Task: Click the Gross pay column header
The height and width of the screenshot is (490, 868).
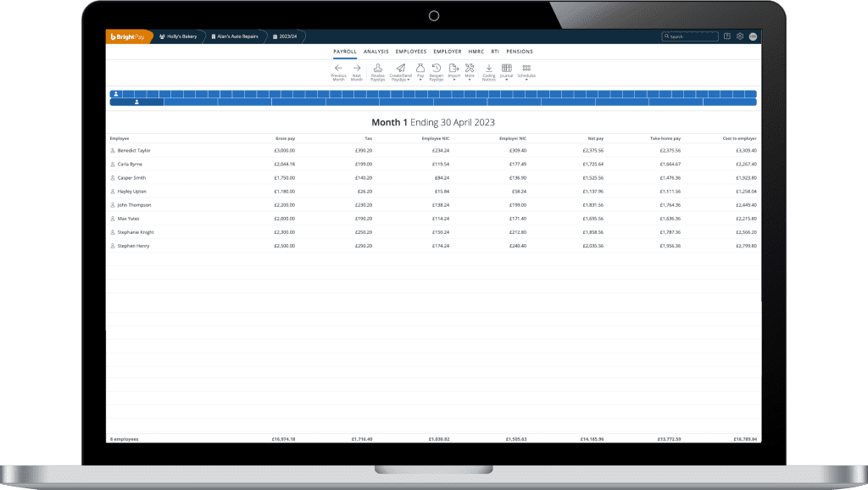Action: click(285, 138)
